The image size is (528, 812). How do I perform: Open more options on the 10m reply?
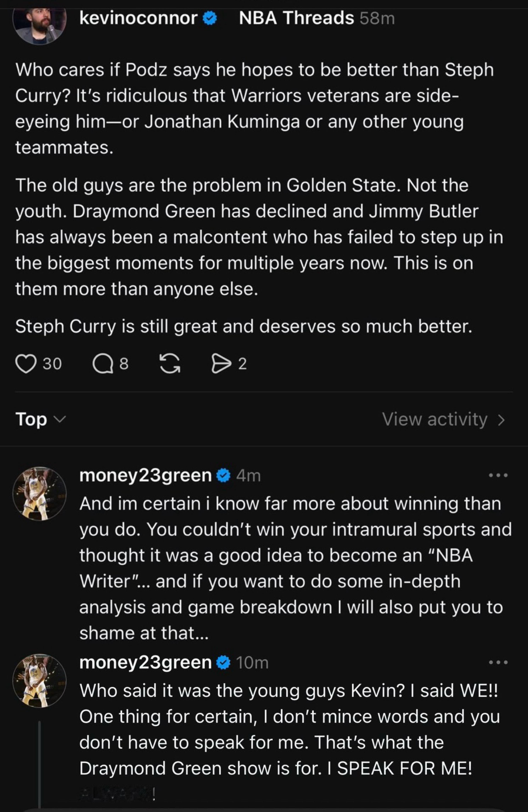[498, 663]
